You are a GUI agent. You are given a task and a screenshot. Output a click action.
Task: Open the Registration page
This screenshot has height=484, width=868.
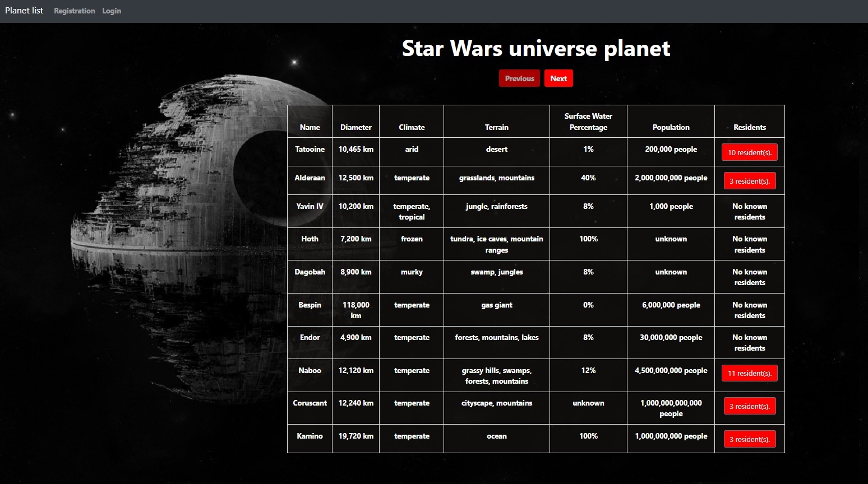(x=74, y=11)
